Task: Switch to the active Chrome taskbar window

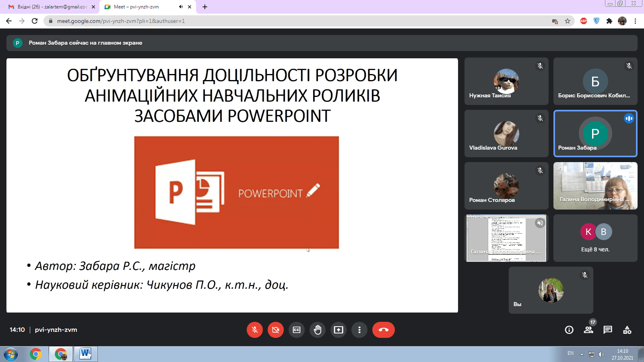Action: point(61,354)
